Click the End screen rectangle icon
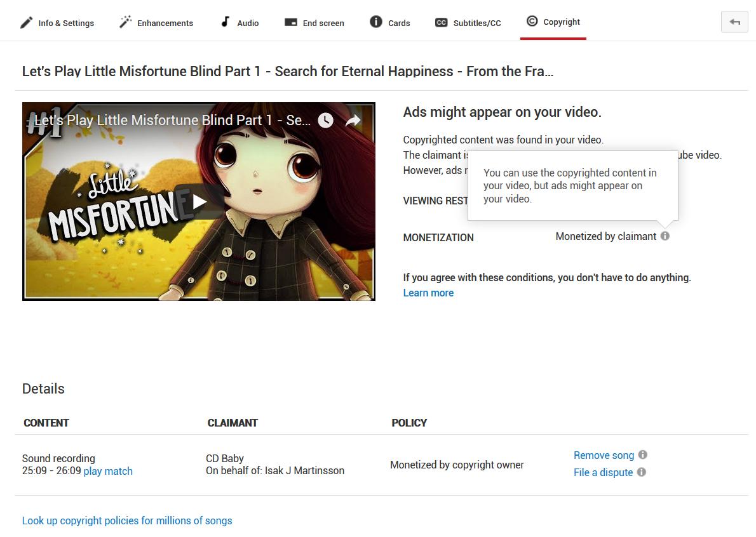756x537 pixels. click(291, 22)
